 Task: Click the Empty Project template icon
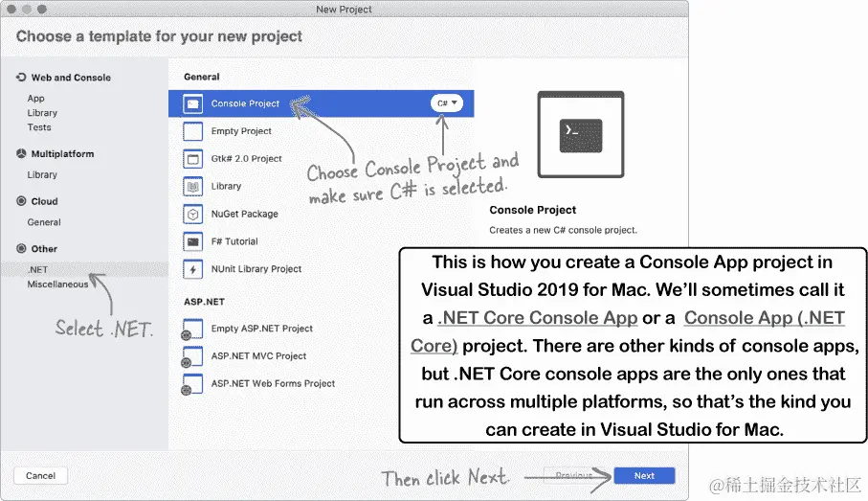192,131
